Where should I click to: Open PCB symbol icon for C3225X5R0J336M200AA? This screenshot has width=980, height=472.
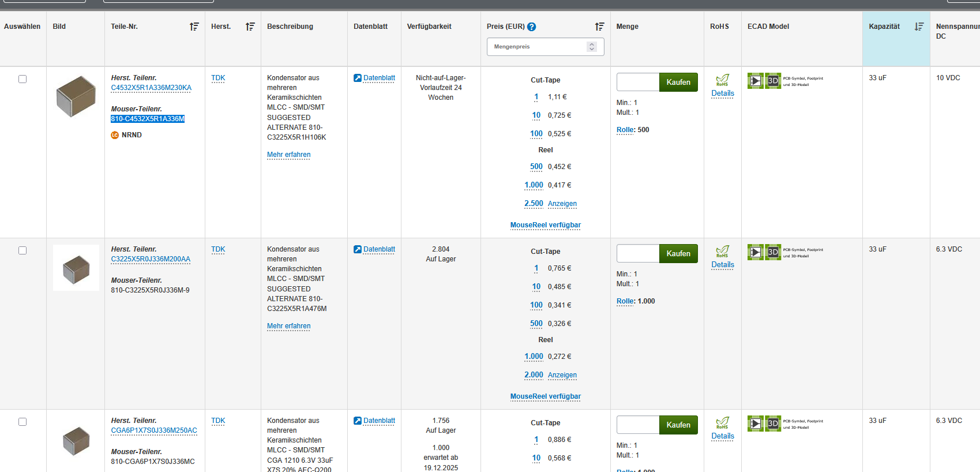coord(756,252)
